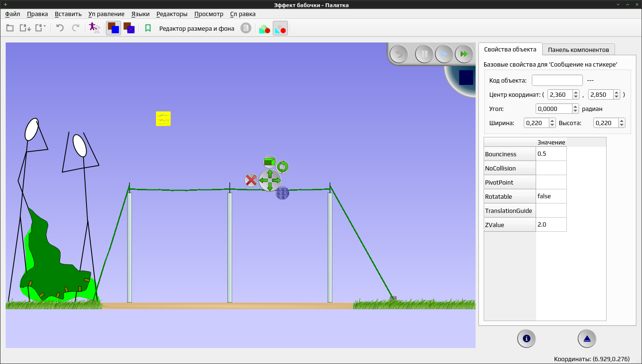Click the Undo arrow in the toolbar
642x364 pixels.
coord(60,28)
